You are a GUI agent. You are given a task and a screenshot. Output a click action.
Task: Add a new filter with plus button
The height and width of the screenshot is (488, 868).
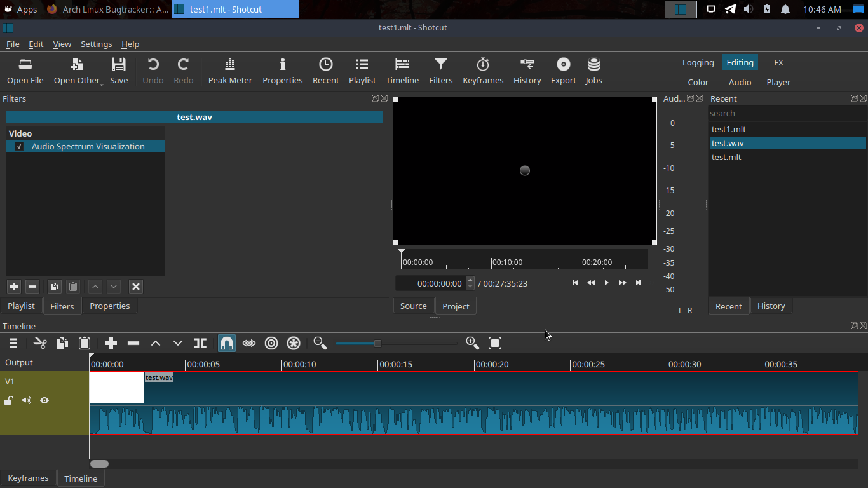coord(14,287)
